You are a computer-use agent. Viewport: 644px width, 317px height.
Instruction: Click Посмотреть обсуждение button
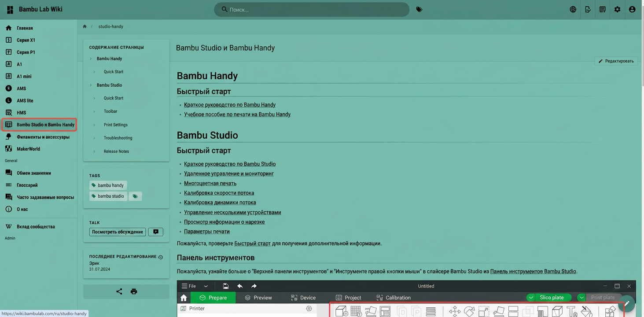[x=118, y=232]
